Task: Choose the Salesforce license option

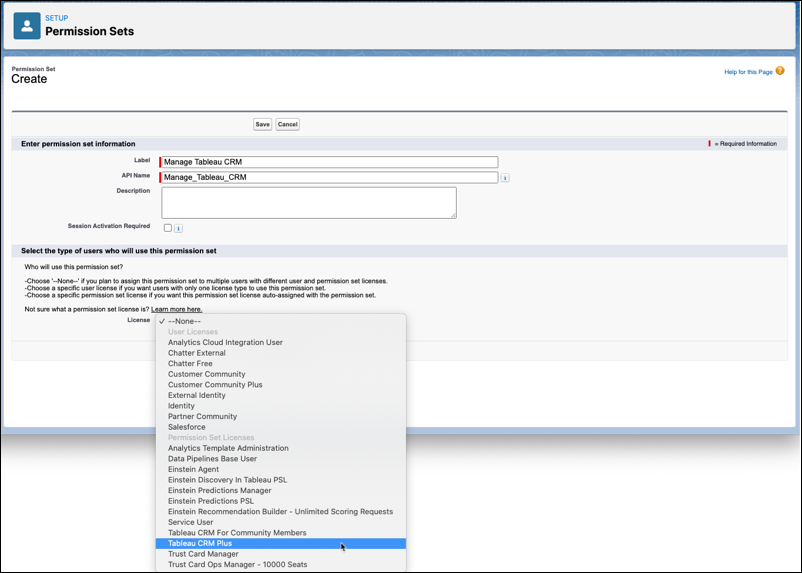Action: pyautogui.click(x=281, y=427)
